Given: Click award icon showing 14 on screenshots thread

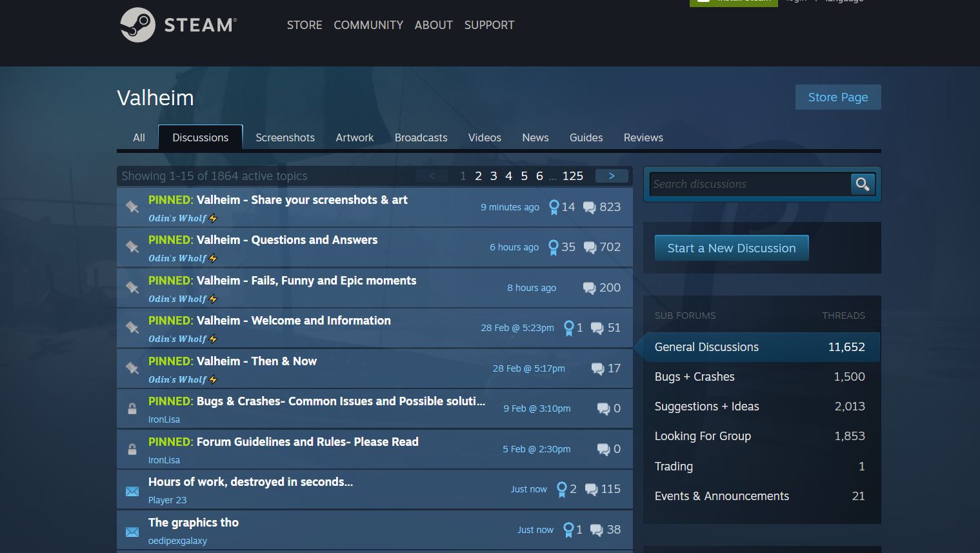Looking at the screenshot, I should tap(554, 207).
